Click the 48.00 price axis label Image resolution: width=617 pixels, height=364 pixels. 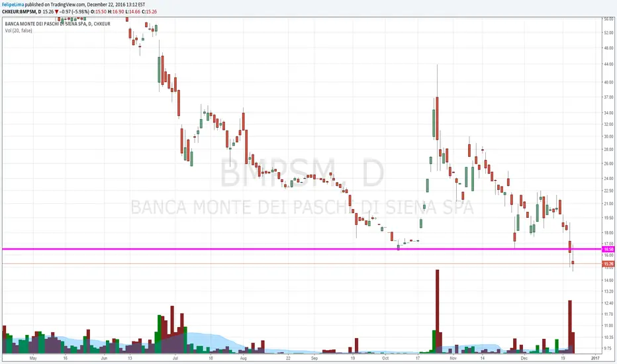[608, 48]
